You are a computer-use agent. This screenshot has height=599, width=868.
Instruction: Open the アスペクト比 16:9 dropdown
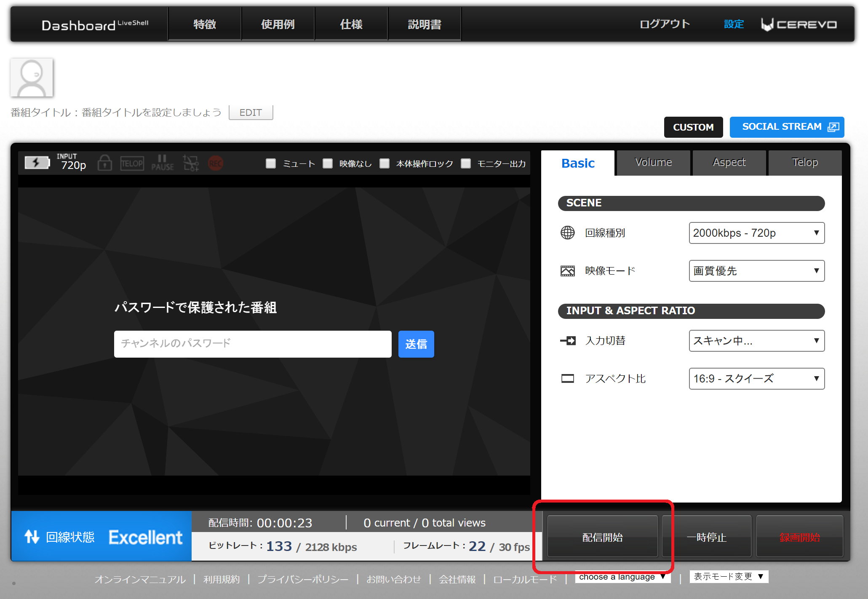point(756,379)
